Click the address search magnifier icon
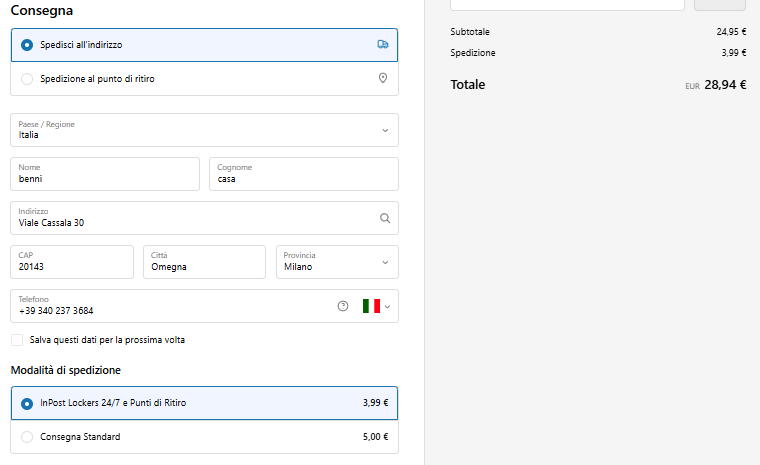Image resolution: width=760 pixels, height=465 pixels. [384, 218]
